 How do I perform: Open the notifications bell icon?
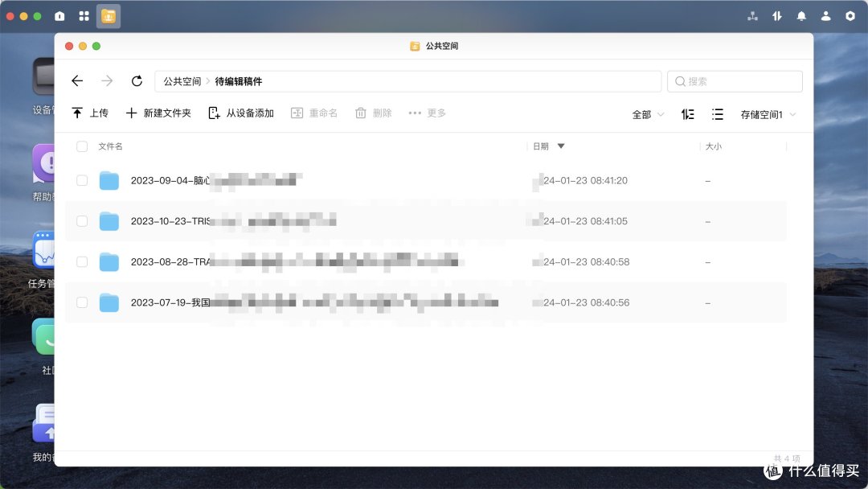[801, 16]
